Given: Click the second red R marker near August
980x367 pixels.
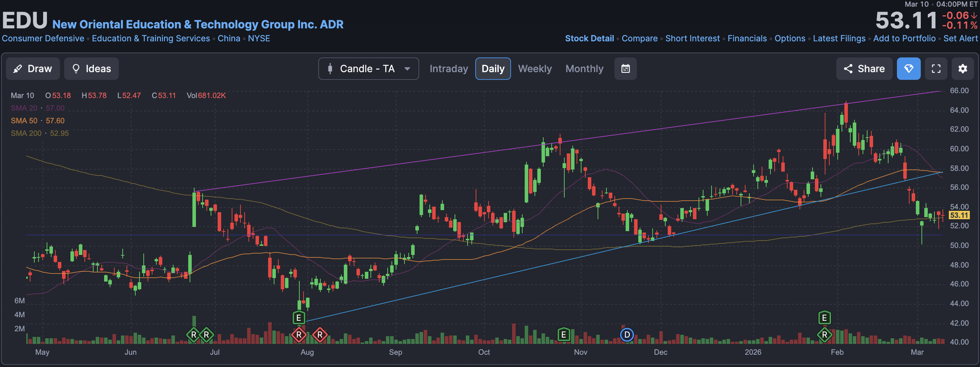Looking at the screenshot, I should pyautogui.click(x=320, y=335).
